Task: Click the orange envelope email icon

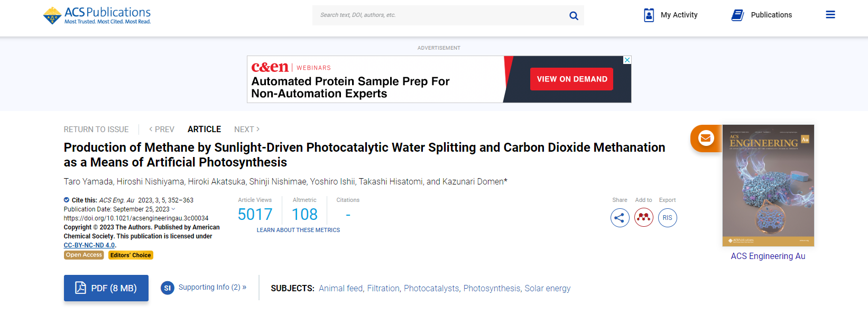Action: point(706,138)
